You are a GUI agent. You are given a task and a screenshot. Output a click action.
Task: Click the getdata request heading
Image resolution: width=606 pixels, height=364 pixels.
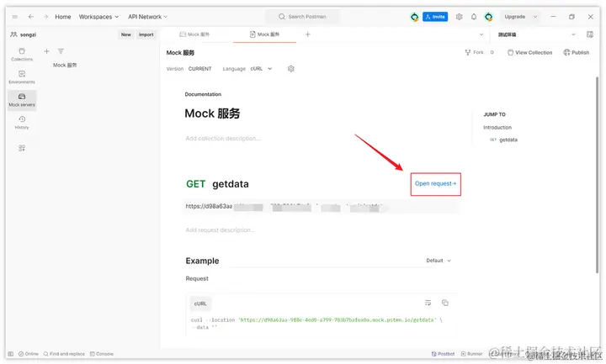coord(231,184)
